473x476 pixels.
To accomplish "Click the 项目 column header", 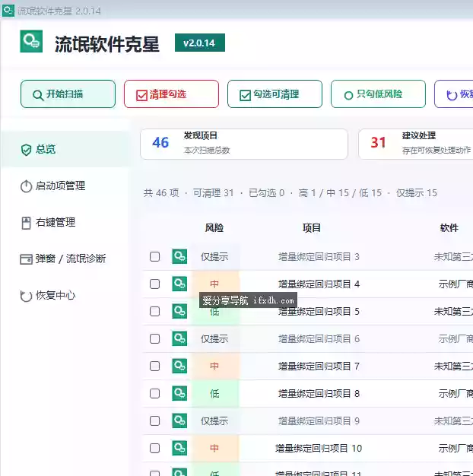I will [x=312, y=228].
